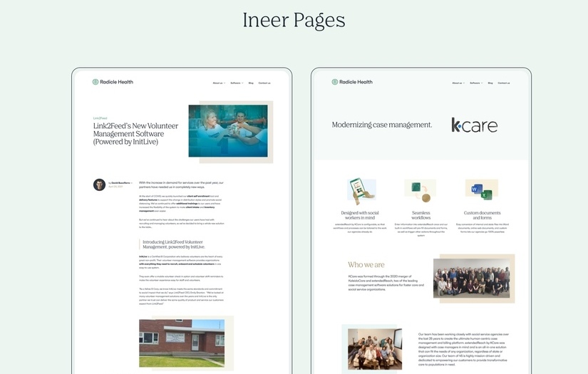Click the Radicle Health logo on right page
588x374 pixels.
(352, 82)
